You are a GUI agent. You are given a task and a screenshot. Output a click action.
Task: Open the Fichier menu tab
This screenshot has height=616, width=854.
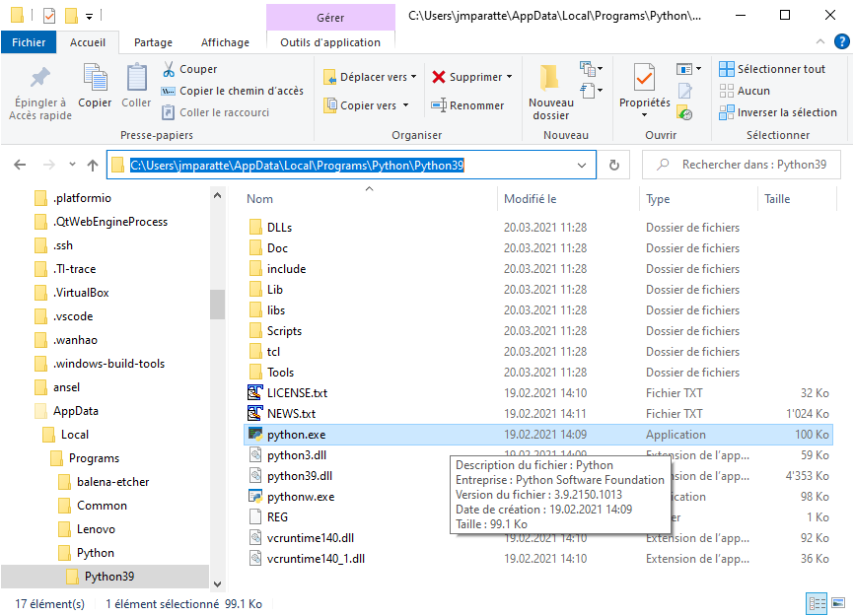[x=29, y=42]
